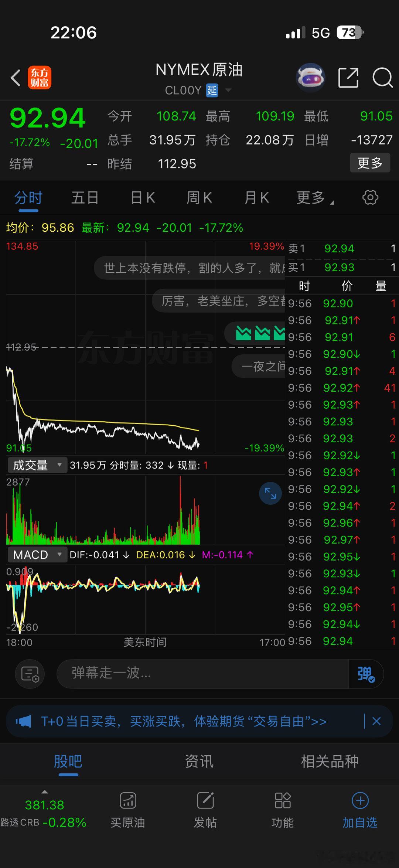
Task: Tap the 买1 92.93 bid row
Action: coord(342,267)
